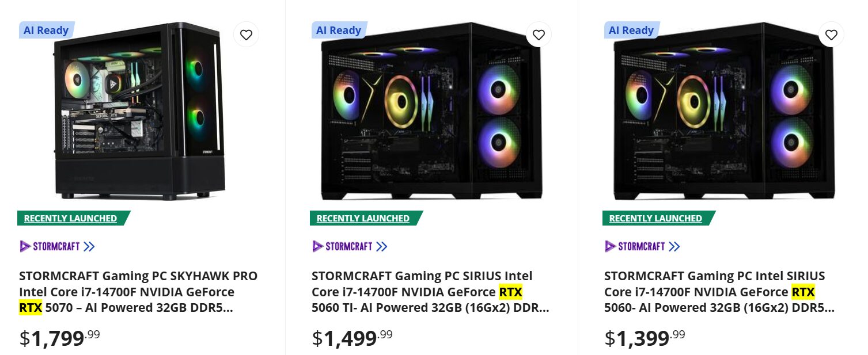
Task: Click Recently Launched tag on $1,399.99 PC
Action: coord(655,219)
